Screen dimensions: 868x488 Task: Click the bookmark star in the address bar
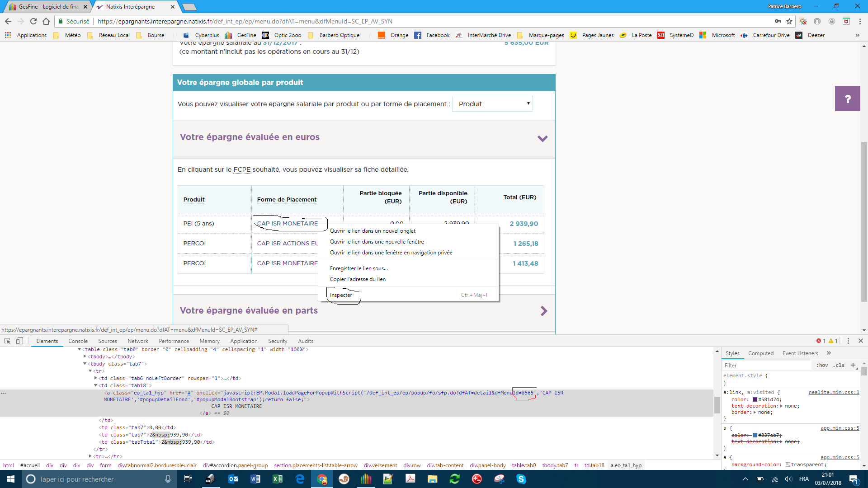tap(789, 21)
